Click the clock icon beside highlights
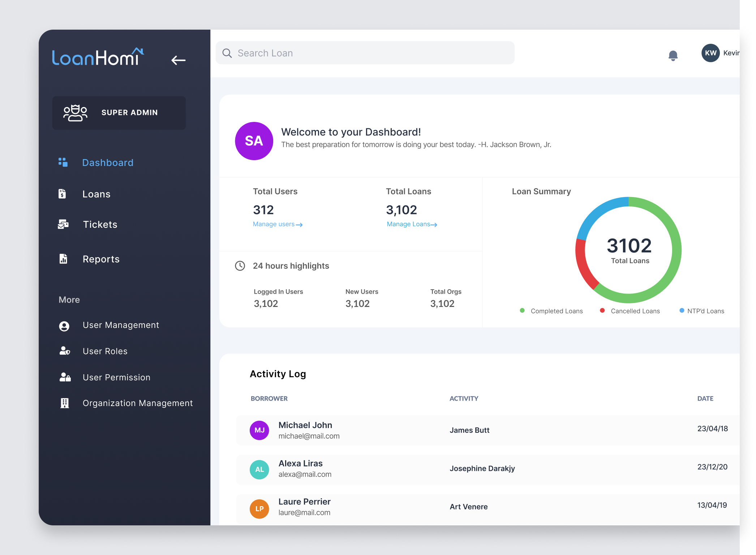The height and width of the screenshot is (555, 756). click(x=240, y=266)
